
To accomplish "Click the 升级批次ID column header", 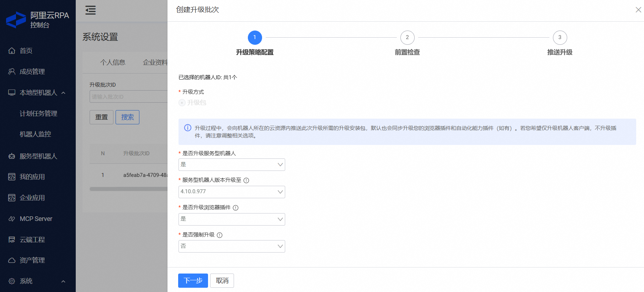I will (136, 153).
